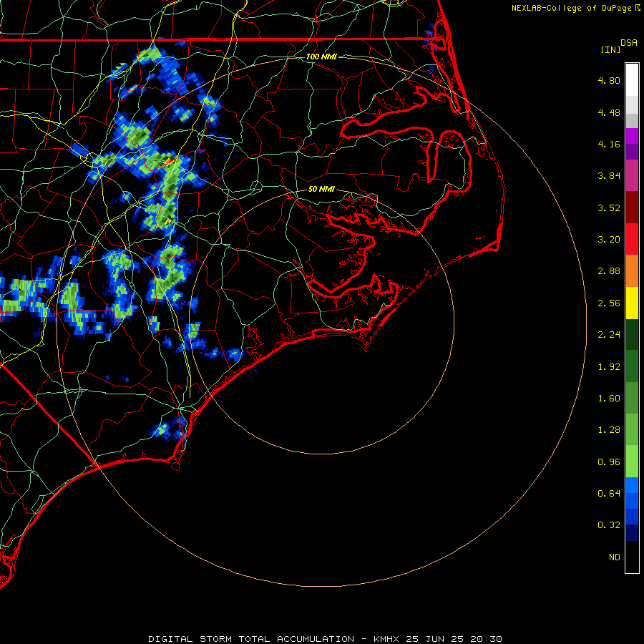Click the 2.24 legend value
Screen dimensions: 644x644
point(609,335)
